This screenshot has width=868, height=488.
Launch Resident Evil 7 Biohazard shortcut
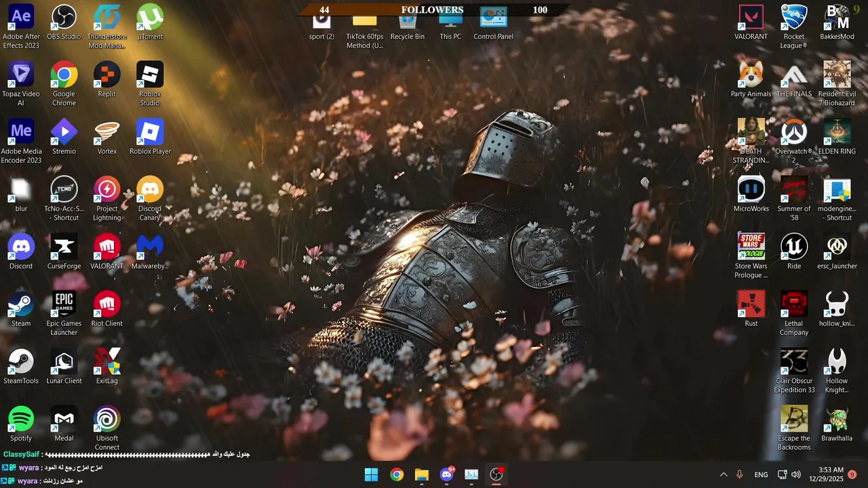click(x=837, y=85)
